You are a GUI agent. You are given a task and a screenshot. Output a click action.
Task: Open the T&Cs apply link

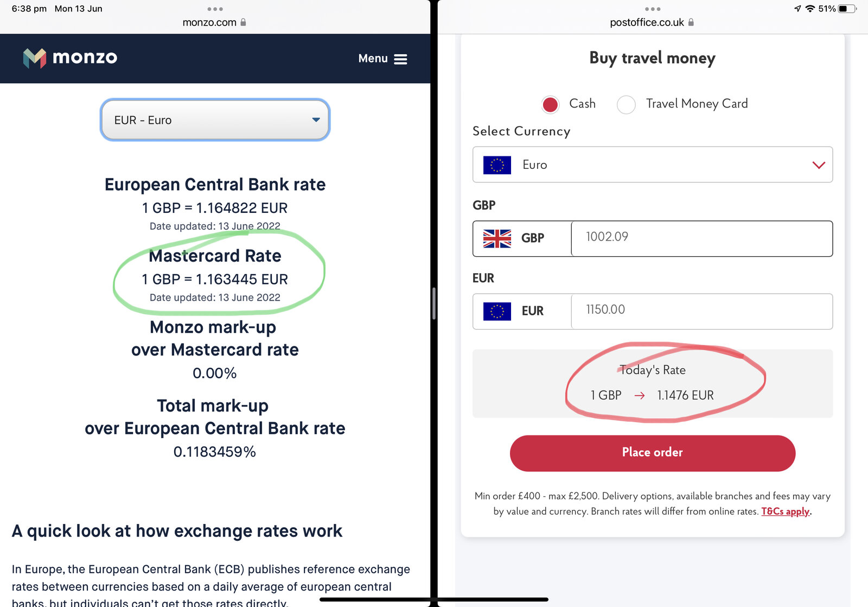(x=785, y=511)
